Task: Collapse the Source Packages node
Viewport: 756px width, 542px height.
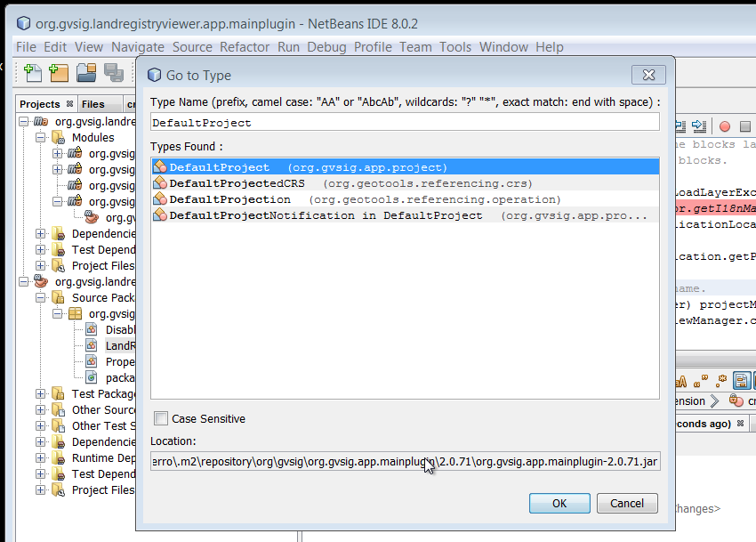Action: 41,298
